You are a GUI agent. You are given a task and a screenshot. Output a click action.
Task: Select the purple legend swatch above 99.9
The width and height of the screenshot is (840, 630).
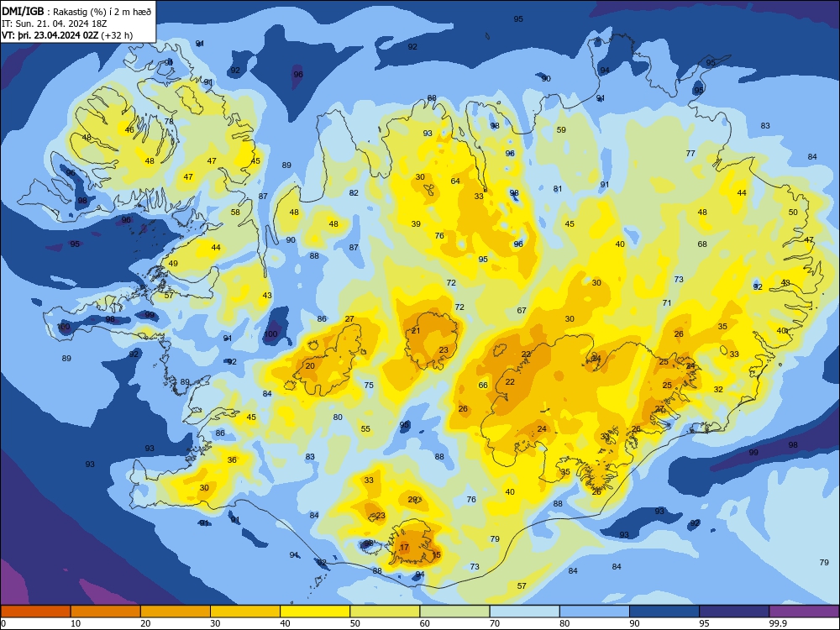pyautogui.click(x=804, y=612)
